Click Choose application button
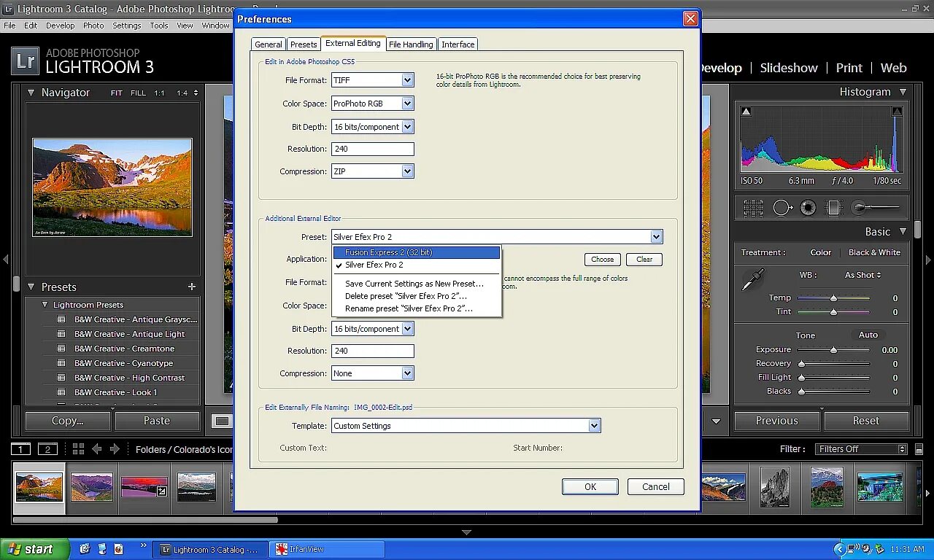 tap(602, 259)
